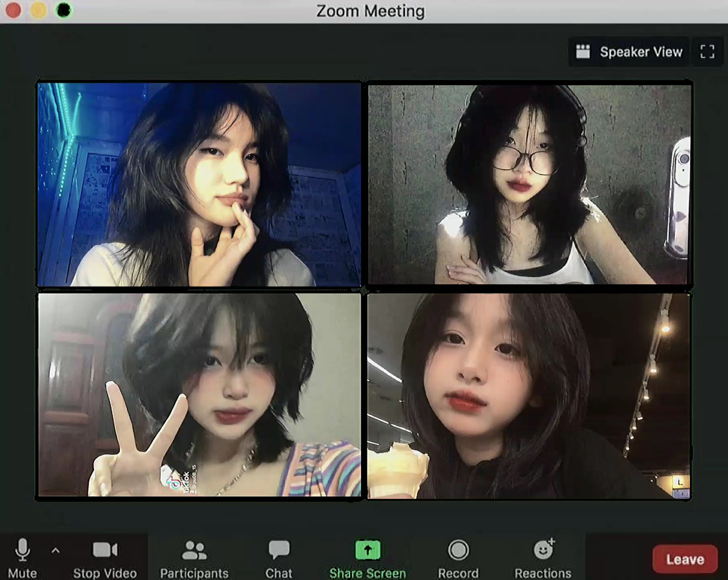Open the Chat panel
Viewport: 728px width, 580px height.
coord(279,557)
